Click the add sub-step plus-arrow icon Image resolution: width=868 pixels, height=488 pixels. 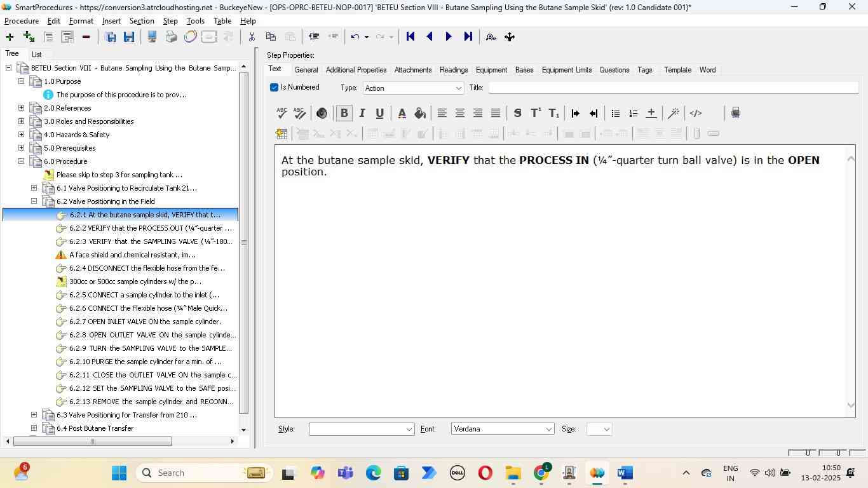[x=29, y=37]
